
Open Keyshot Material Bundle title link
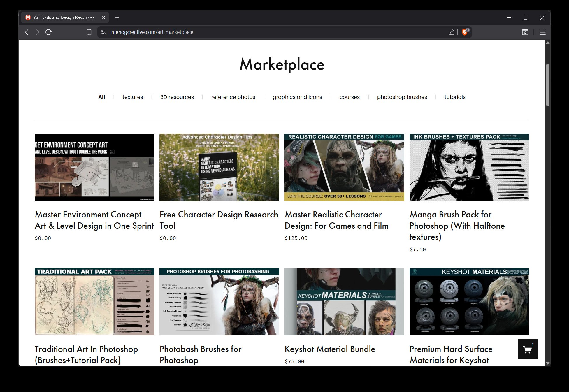point(330,349)
